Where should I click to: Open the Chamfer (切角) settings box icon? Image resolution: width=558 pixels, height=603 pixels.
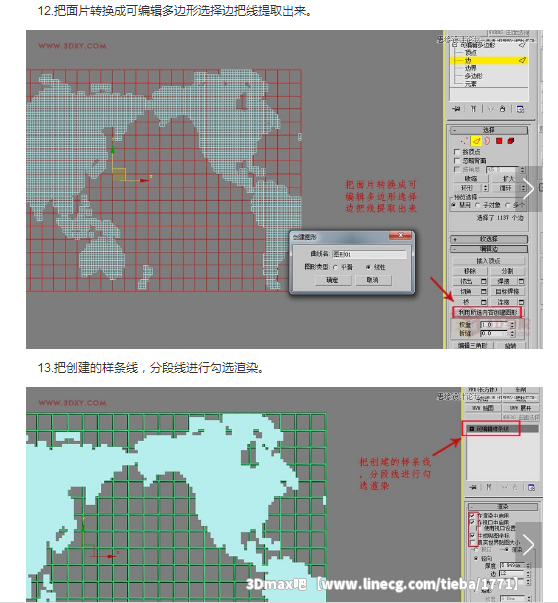484,292
